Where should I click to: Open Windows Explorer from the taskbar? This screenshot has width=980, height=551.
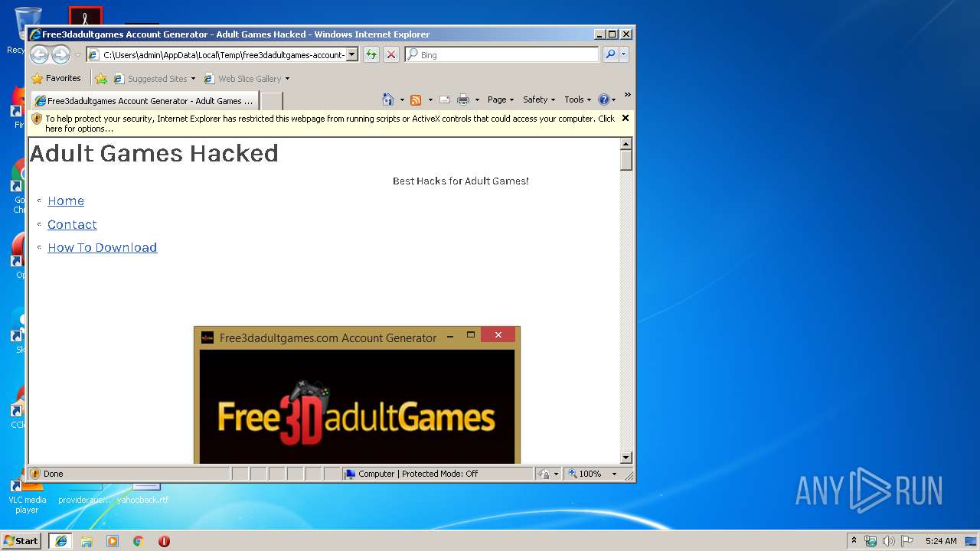coord(87,540)
